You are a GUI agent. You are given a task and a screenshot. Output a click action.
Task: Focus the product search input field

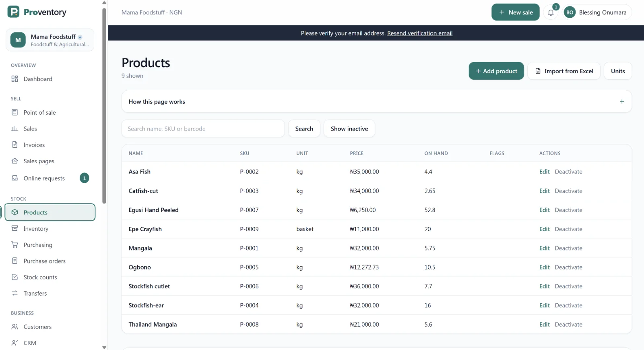point(203,128)
